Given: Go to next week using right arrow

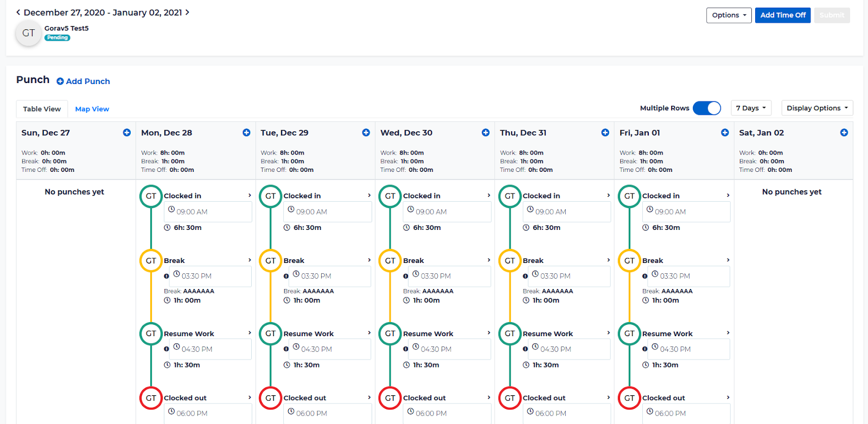Looking at the screenshot, I should coord(188,12).
